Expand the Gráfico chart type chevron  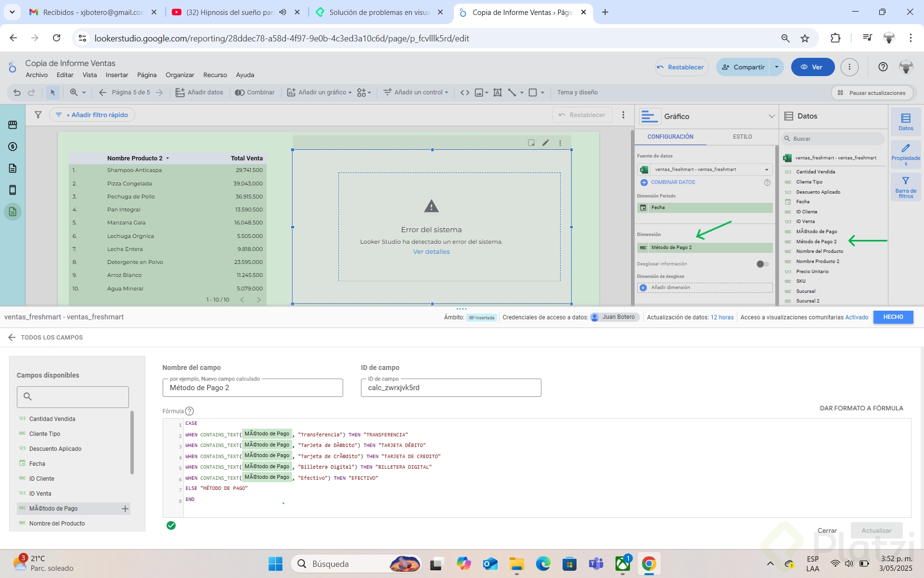[771, 116]
